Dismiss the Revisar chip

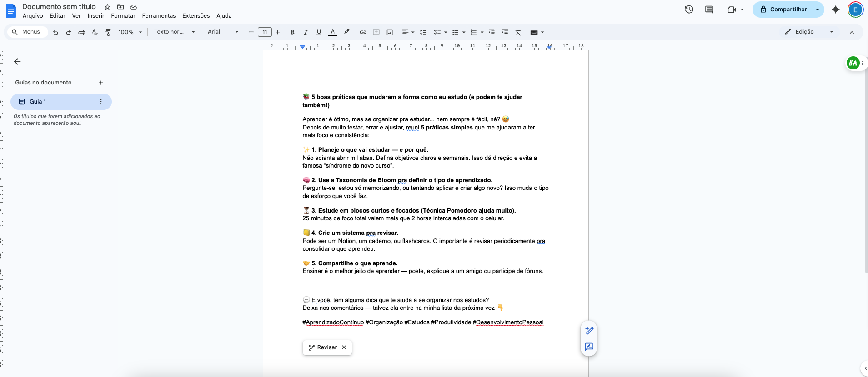click(344, 347)
